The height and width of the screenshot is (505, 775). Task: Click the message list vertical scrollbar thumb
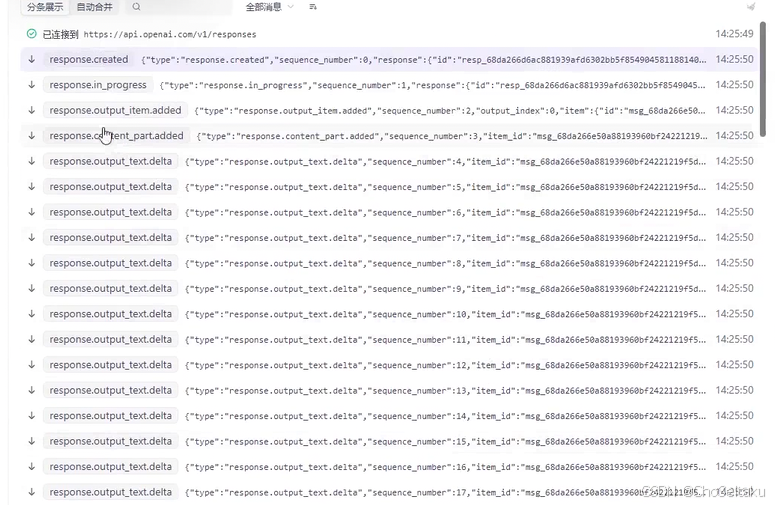(x=763, y=79)
